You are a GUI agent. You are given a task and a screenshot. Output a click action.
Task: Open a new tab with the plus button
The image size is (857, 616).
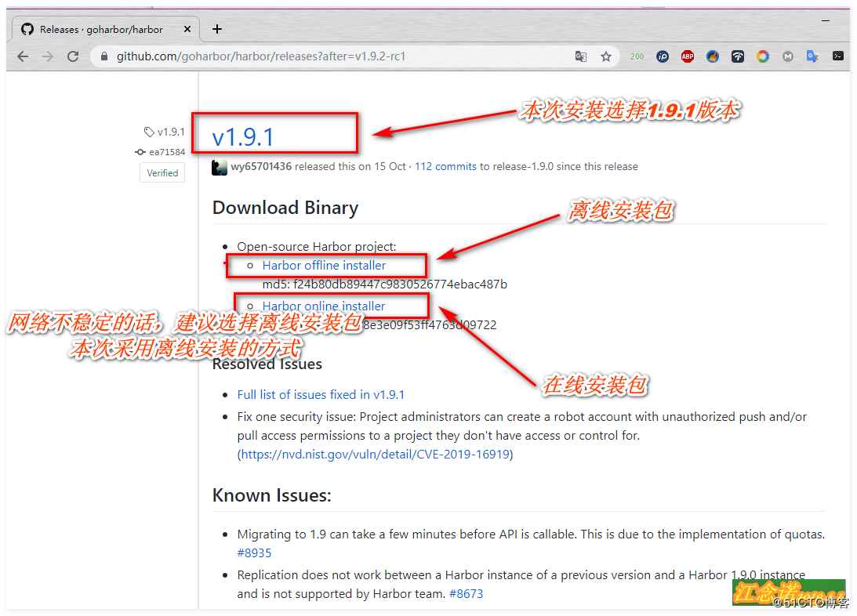217,28
